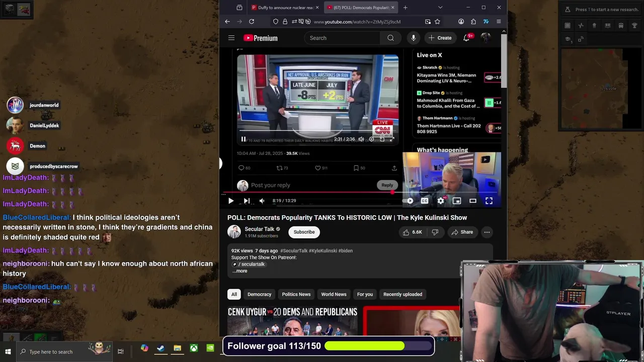The height and width of the screenshot is (362, 644).
Task: Skip to the next video
Action: pyautogui.click(x=247, y=201)
